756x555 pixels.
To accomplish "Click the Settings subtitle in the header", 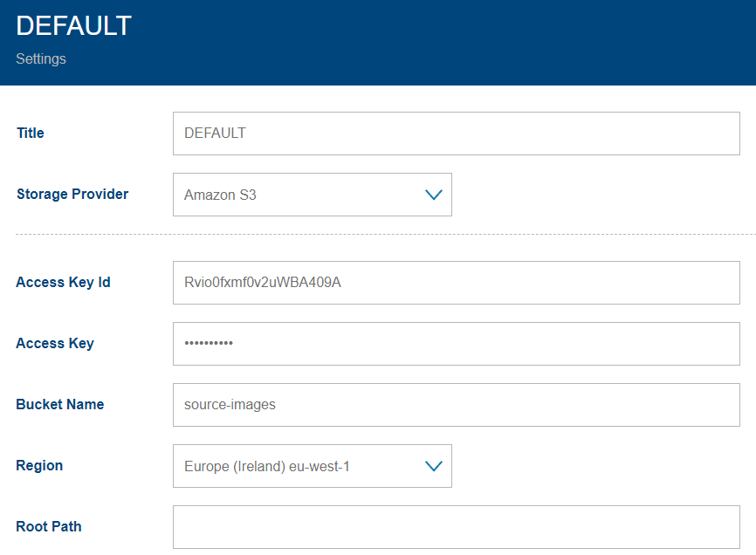I will click(x=40, y=58).
